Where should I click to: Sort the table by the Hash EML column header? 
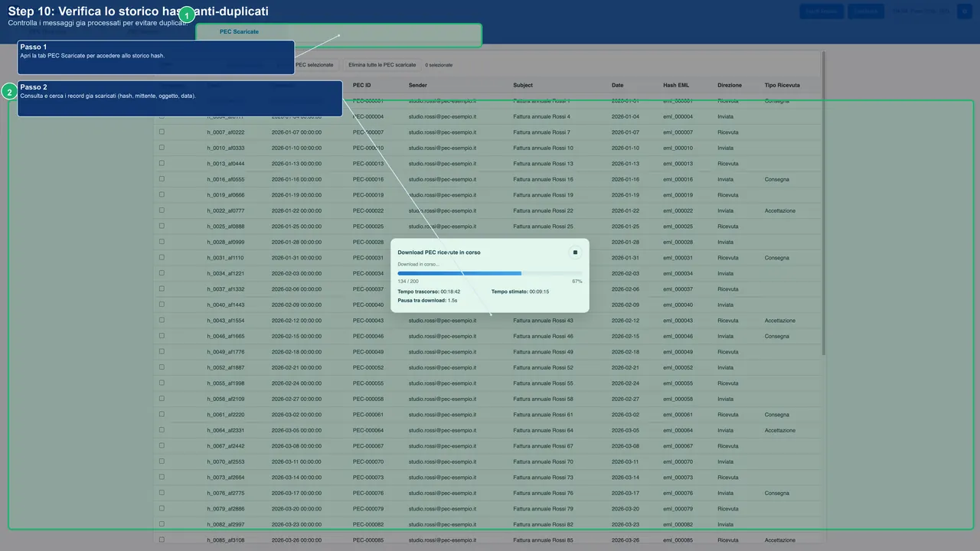point(676,85)
